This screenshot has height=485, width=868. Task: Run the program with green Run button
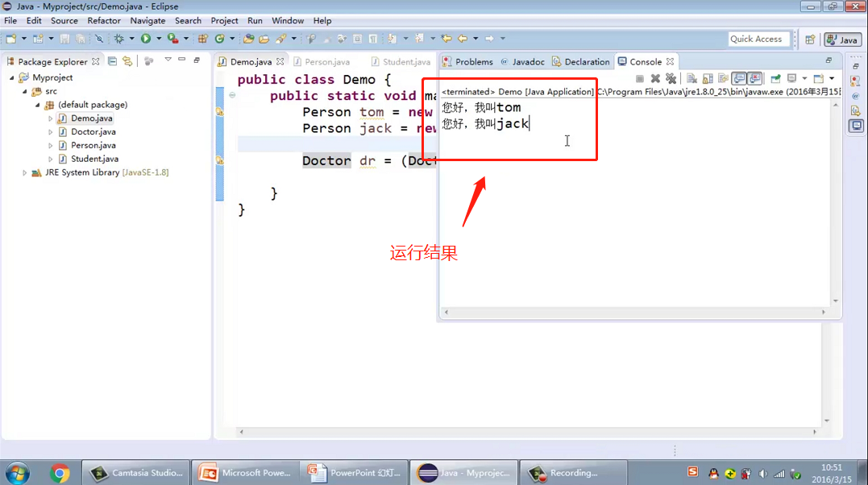[x=146, y=39]
